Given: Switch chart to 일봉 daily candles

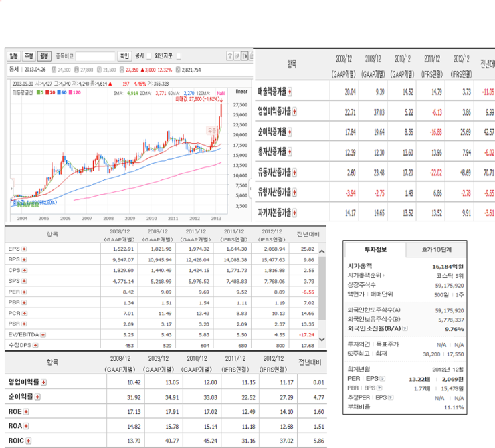Looking at the screenshot, I should tap(13, 56).
